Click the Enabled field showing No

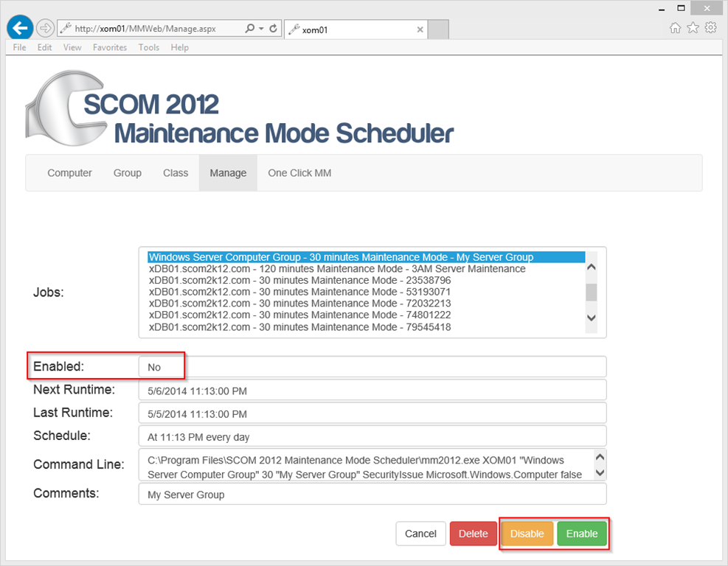click(x=372, y=366)
